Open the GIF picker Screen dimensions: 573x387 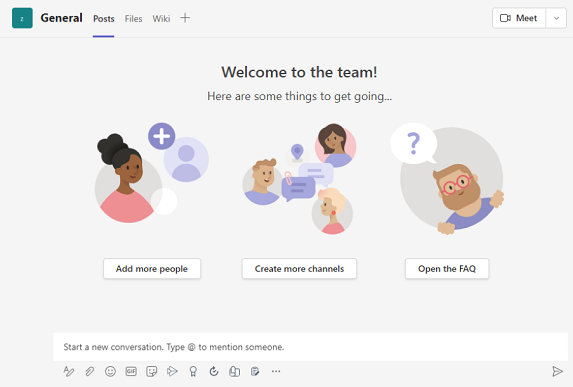click(131, 371)
